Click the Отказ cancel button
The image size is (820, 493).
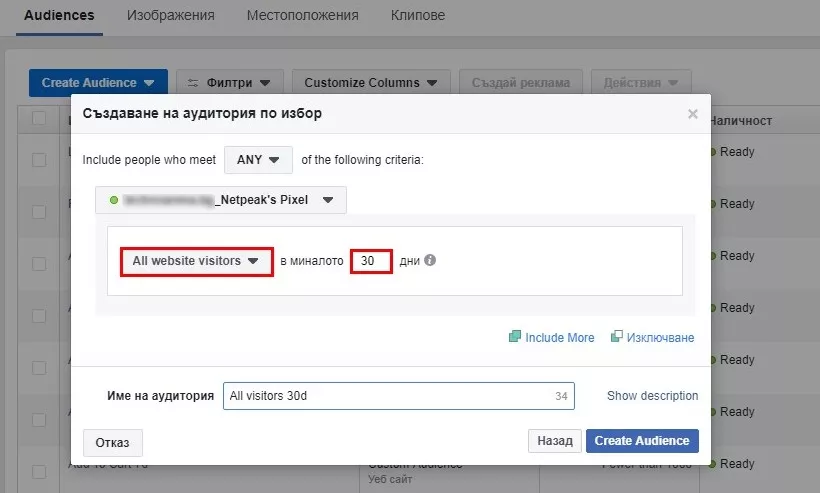[x=112, y=443]
